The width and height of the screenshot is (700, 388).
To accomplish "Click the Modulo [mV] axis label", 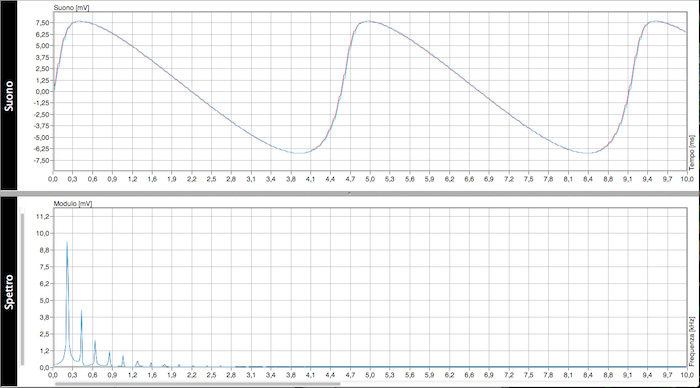I will click(73, 204).
